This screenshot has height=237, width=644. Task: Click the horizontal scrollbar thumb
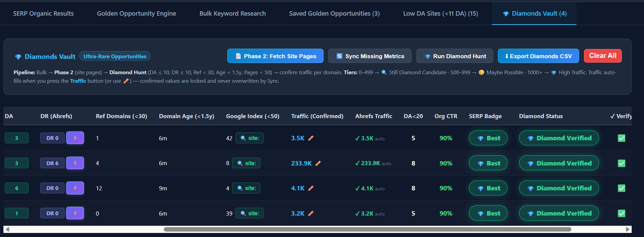click(x=367, y=229)
